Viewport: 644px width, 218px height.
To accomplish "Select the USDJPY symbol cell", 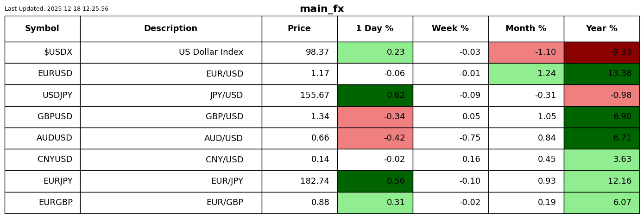I will pos(42,96).
